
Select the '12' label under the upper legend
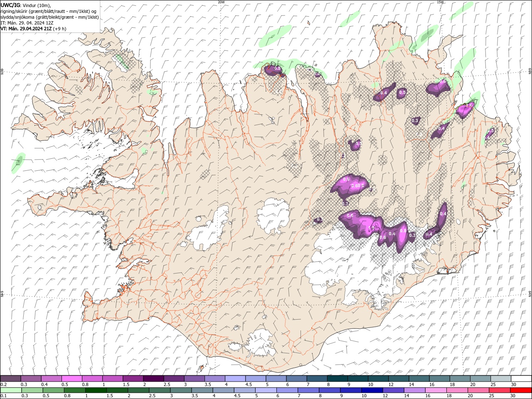(391, 384)
